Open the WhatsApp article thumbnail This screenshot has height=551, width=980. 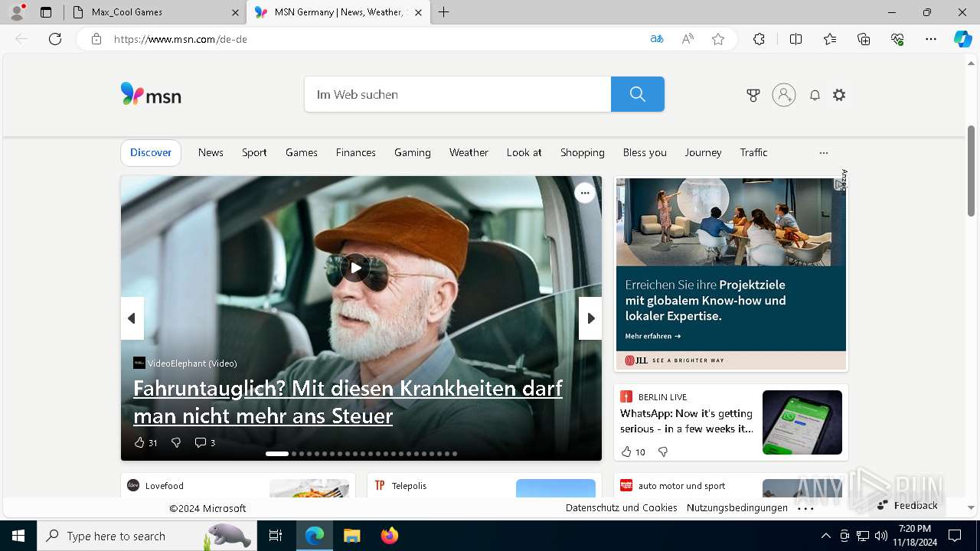[802, 422]
